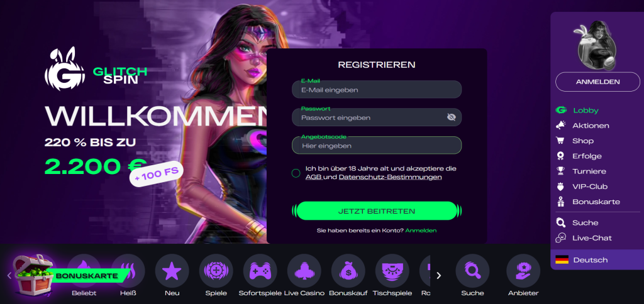Toggle password visibility eye icon
The width and height of the screenshot is (644, 304).
pyautogui.click(x=452, y=117)
